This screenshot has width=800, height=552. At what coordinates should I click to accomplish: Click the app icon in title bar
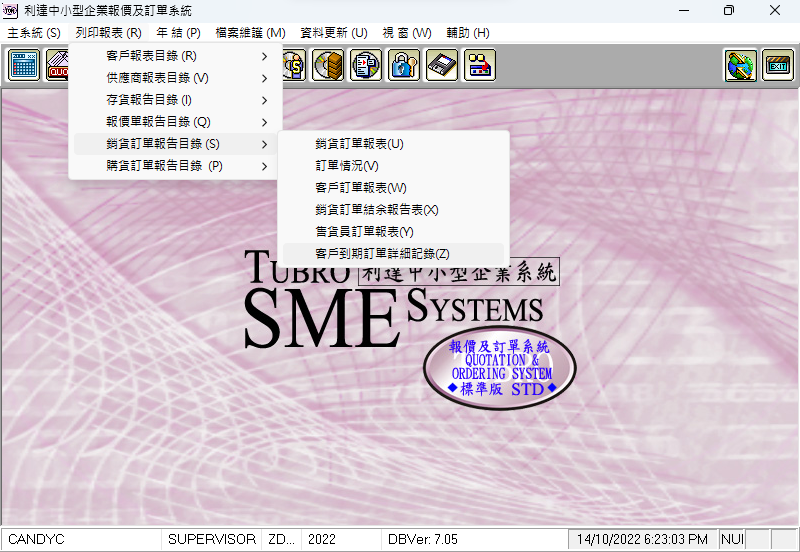(x=10, y=10)
